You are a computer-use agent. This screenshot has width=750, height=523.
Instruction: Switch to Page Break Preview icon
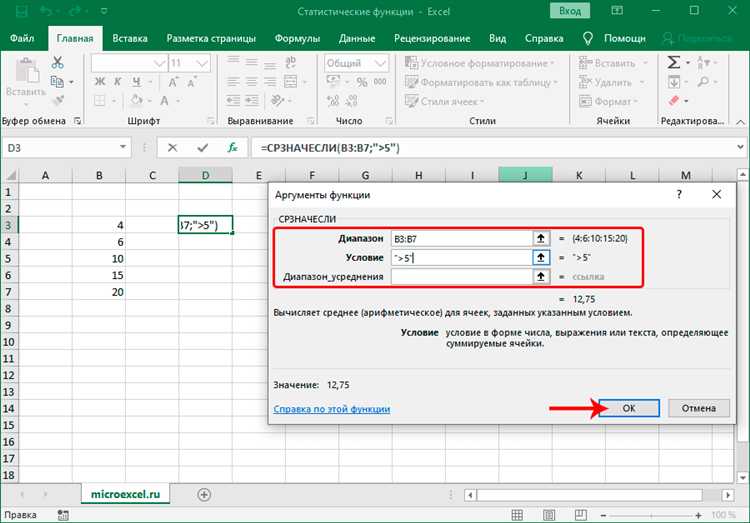[581, 515]
